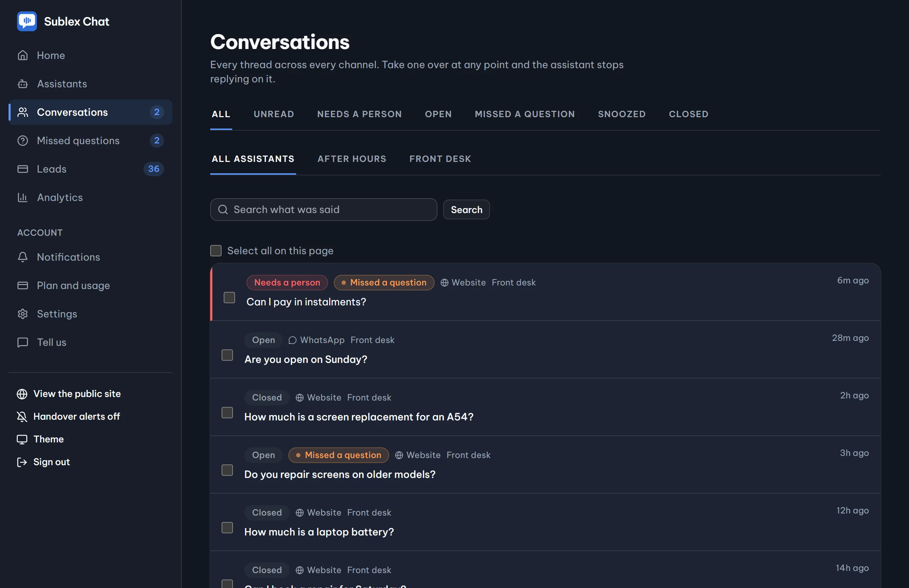
Task: Click the monitor icon beside Theme
Action: (22, 439)
